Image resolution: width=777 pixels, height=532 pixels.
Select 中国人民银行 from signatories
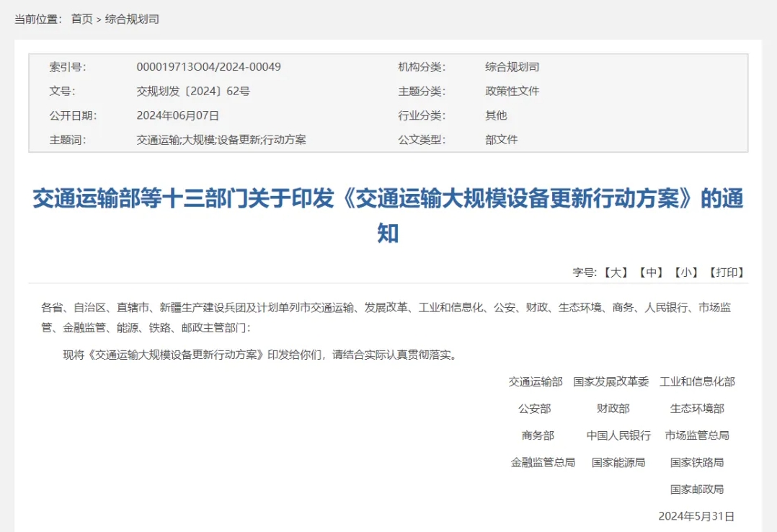coord(618,435)
